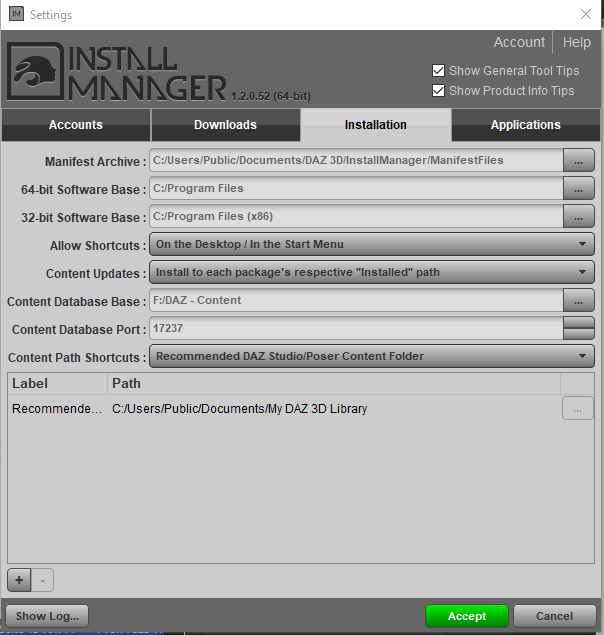Click the 32-bit Software Base path field

(x=356, y=216)
